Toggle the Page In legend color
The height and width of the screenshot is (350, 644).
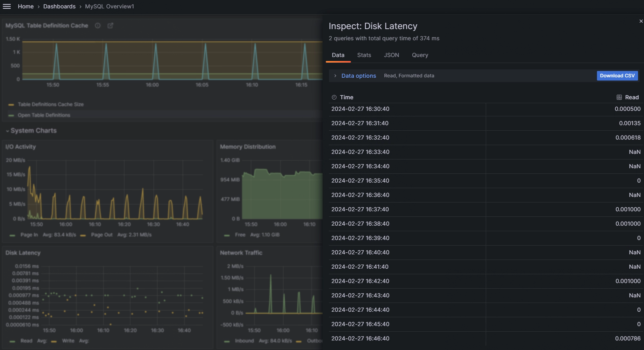12,235
